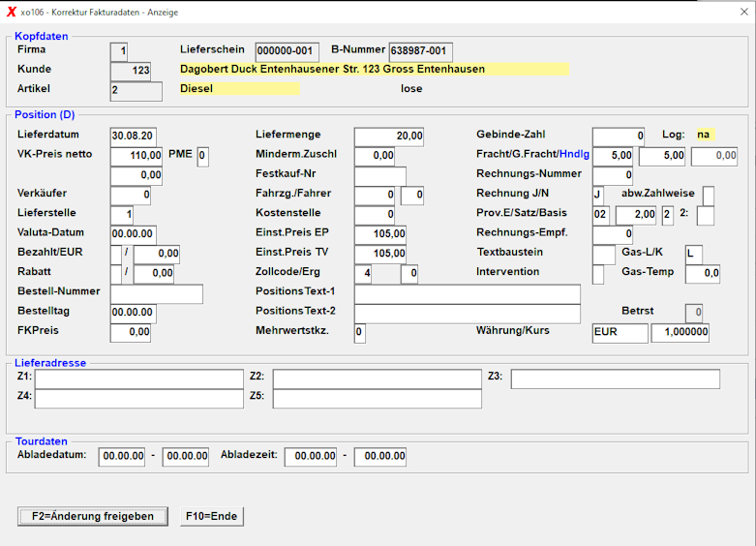Click the Gas-L/K field with L

pyautogui.click(x=694, y=255)
